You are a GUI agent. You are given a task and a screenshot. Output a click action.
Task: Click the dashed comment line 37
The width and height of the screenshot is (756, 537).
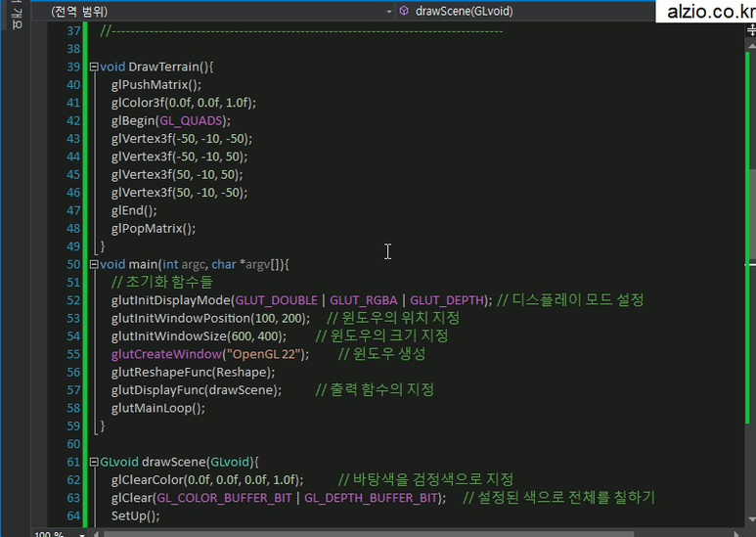(301, 31)
